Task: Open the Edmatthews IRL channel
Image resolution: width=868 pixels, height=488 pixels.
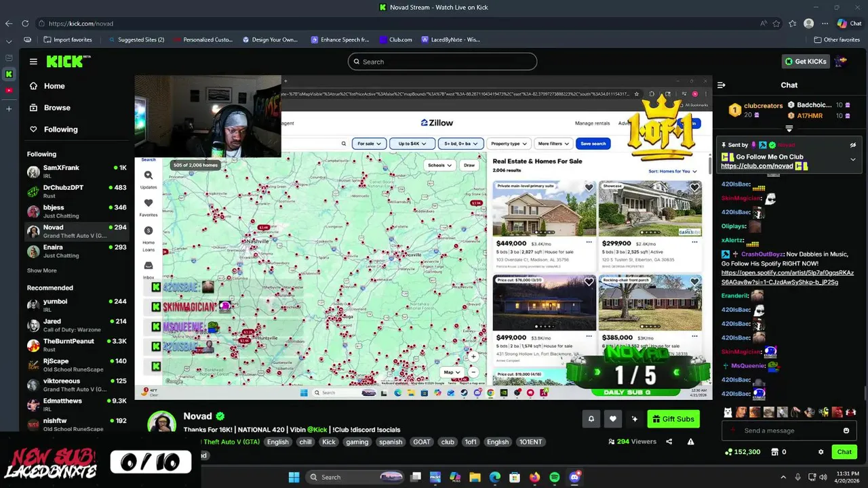Action: click(x=77, y=405)
